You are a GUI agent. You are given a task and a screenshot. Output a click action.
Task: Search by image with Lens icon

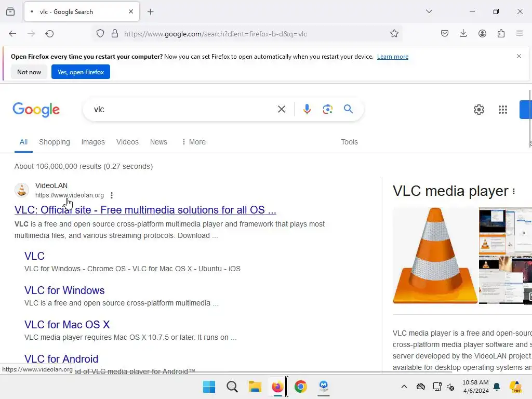tap(327, 109)
